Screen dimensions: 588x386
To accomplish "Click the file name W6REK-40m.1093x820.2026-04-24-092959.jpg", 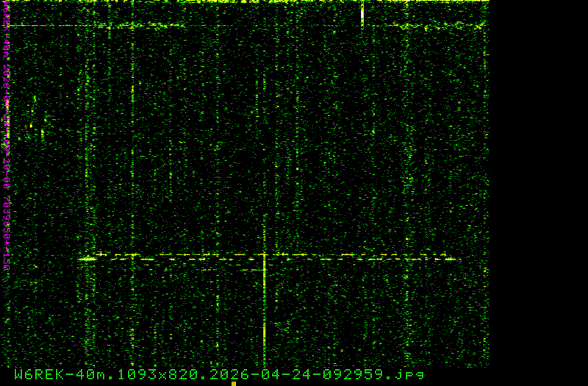I will [219, 374].
